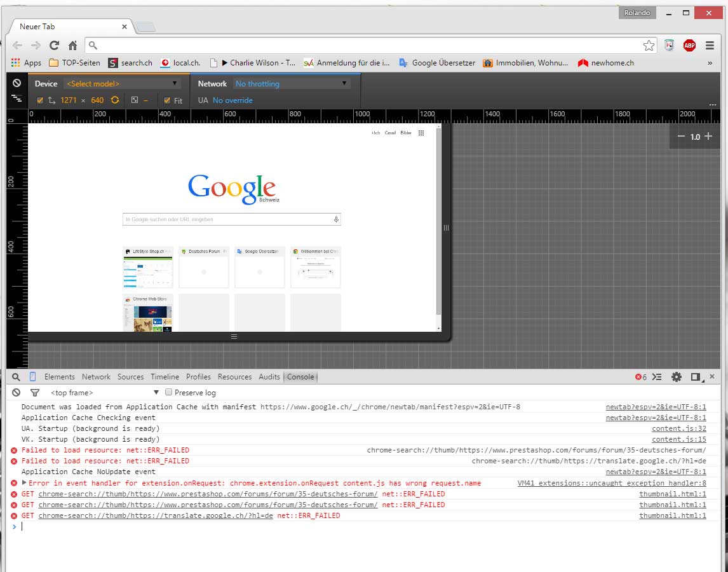
Task: Open the Adblock Plus extension icon
Action: [689, 45]
